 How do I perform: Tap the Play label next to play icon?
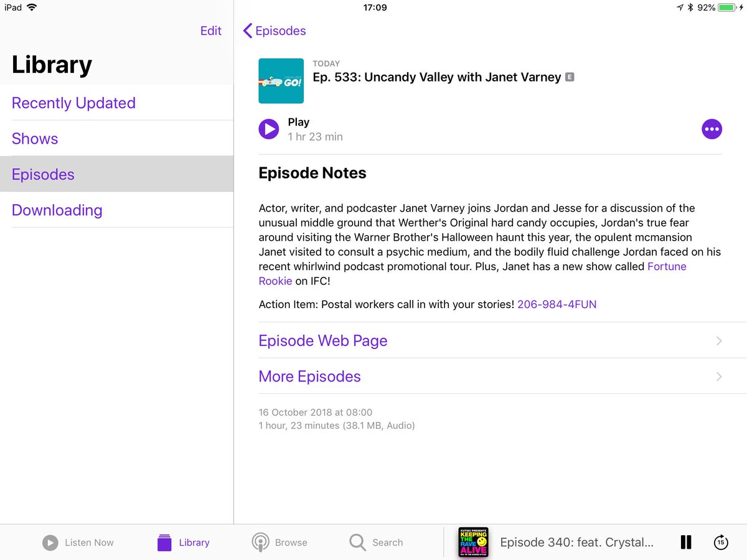tap(299, 122)
